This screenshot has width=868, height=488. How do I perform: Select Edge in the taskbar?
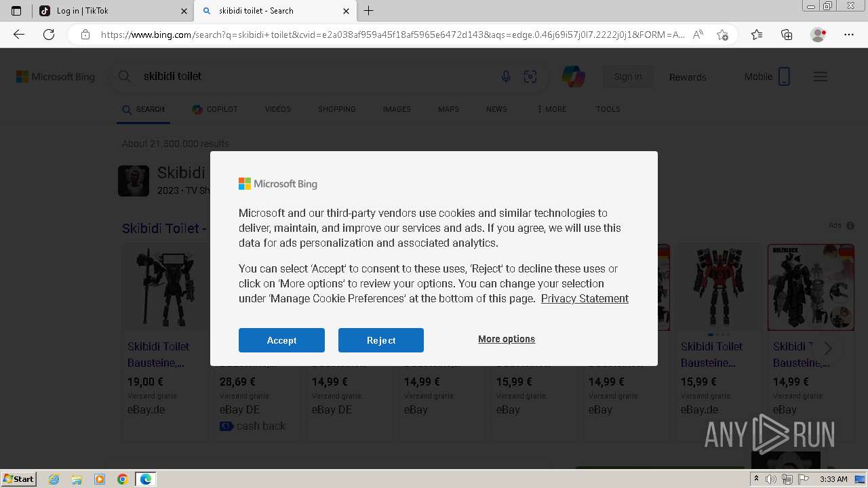pyautogui.click(x=146, y=479)
